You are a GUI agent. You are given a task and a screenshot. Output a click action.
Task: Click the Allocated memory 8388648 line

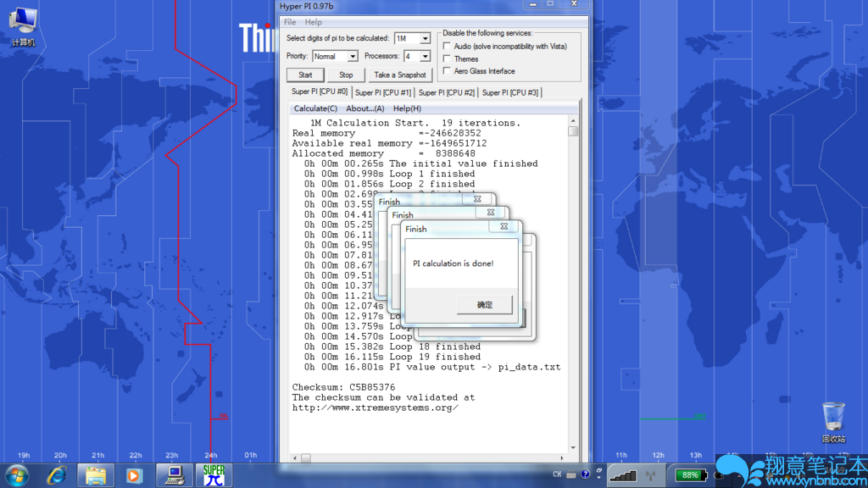[384, 154]
